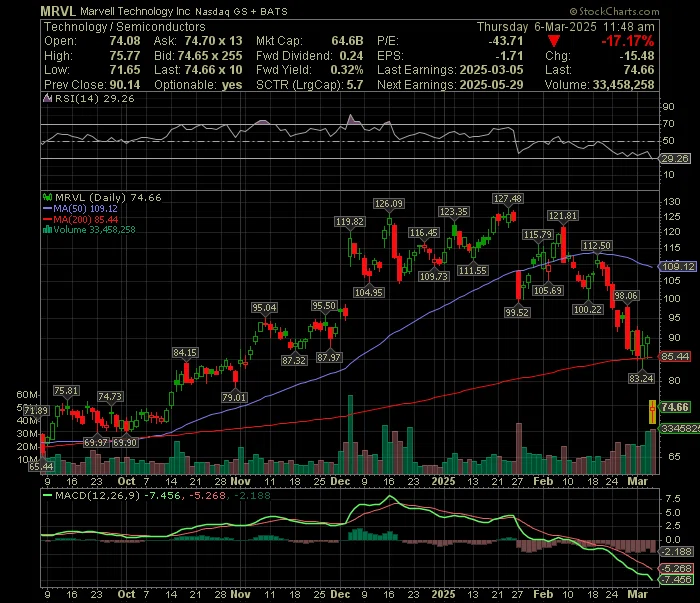Click the 83.24 low price label

point(641,378)
